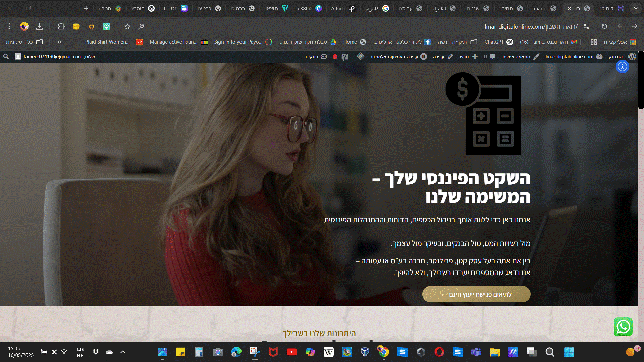This screenshot has height=362, width=644.
Task: Click the התנתק logout item in admin bar
Action: (x=615, y=57)
